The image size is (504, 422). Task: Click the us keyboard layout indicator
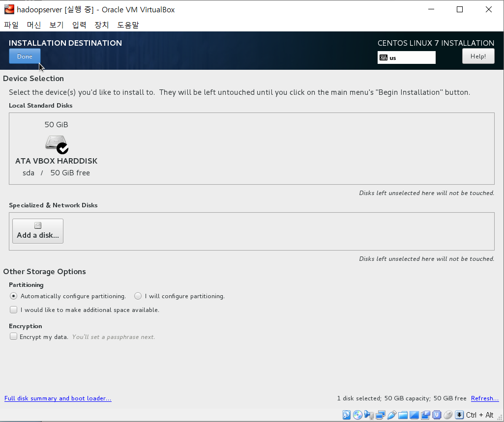pyautogui.click(x=406, y=58)
